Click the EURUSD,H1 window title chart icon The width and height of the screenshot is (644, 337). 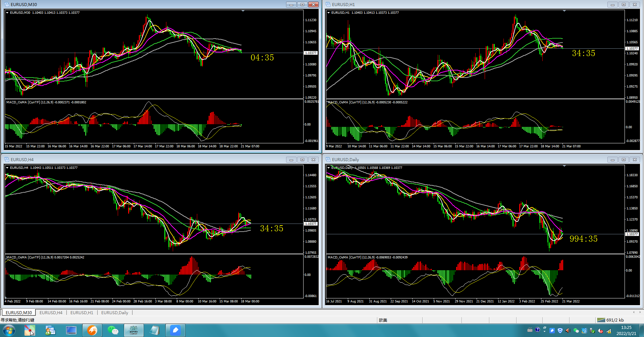[x=328, y=5]
